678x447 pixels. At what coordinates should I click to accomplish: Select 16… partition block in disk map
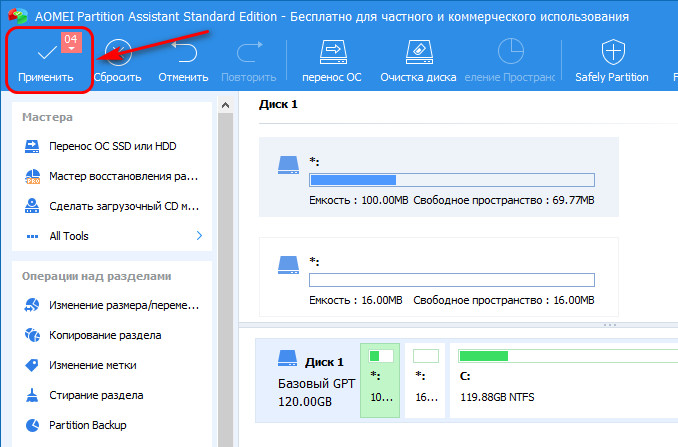[x=425, y=380]
